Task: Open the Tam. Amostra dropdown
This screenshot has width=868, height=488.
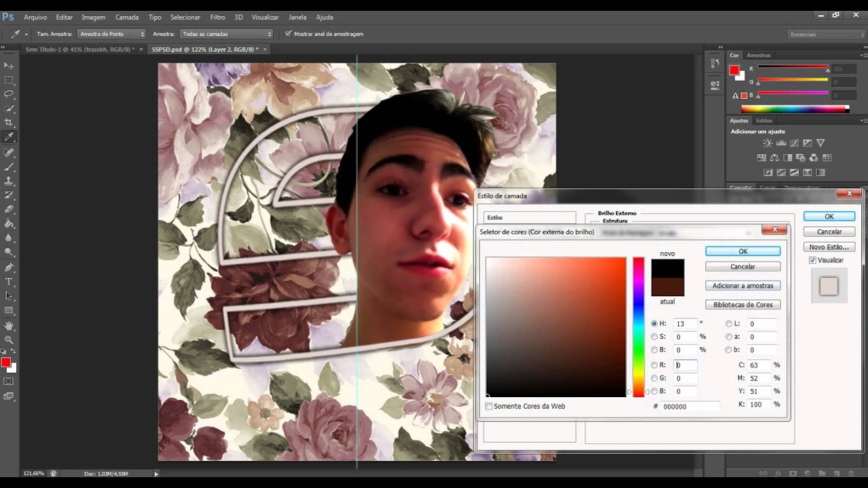Action: point(112,34)
